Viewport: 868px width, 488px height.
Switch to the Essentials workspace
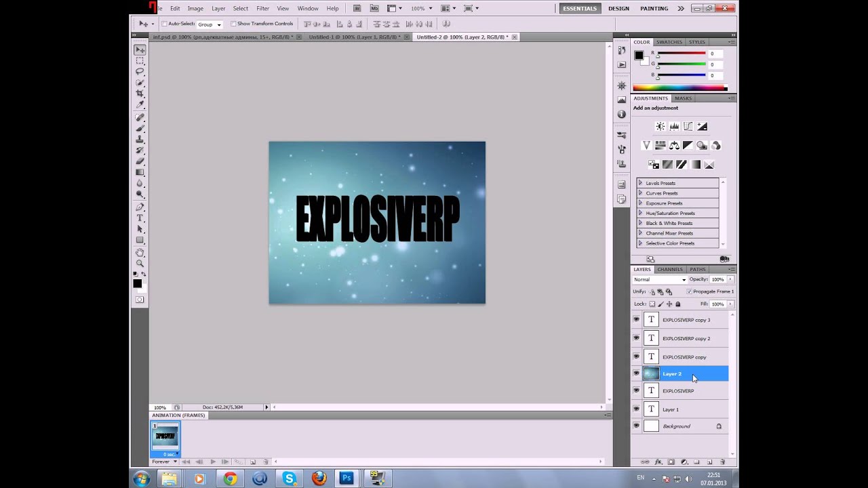pos(580,8)
